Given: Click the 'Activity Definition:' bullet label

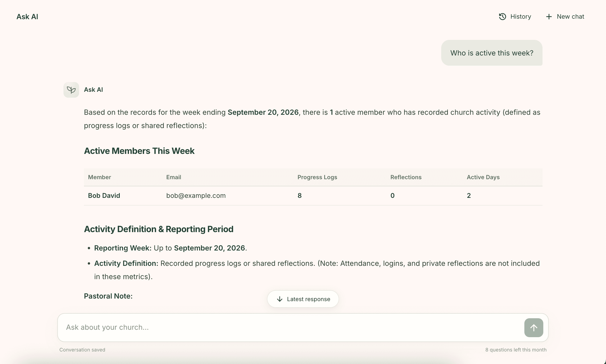Looking at the screenshot, I should [126, 263].
